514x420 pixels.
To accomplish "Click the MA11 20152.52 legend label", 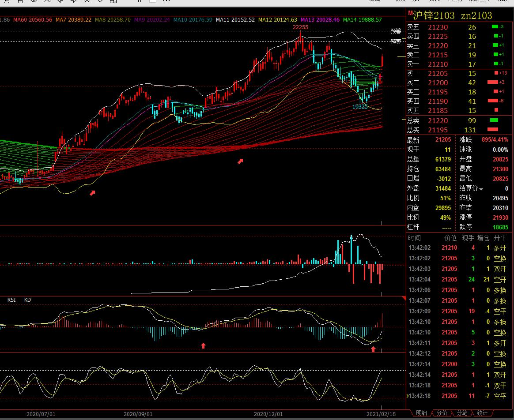I will [x=235, y=20].
